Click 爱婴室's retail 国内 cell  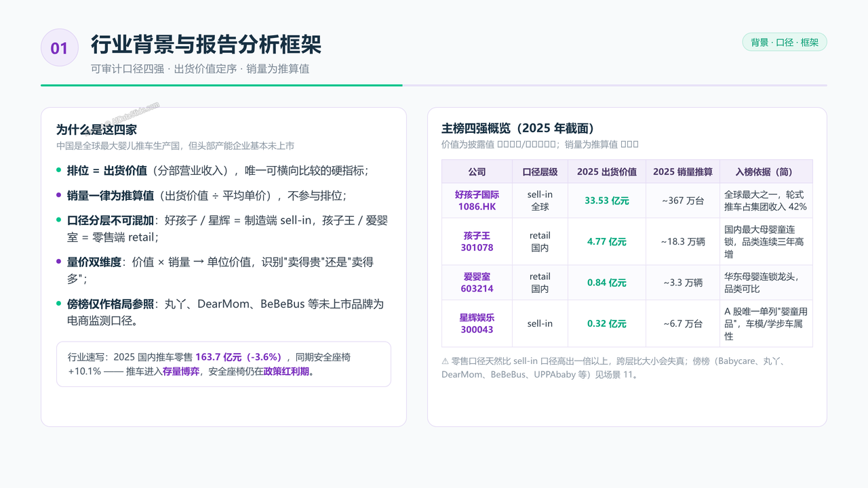pos(540,283)
